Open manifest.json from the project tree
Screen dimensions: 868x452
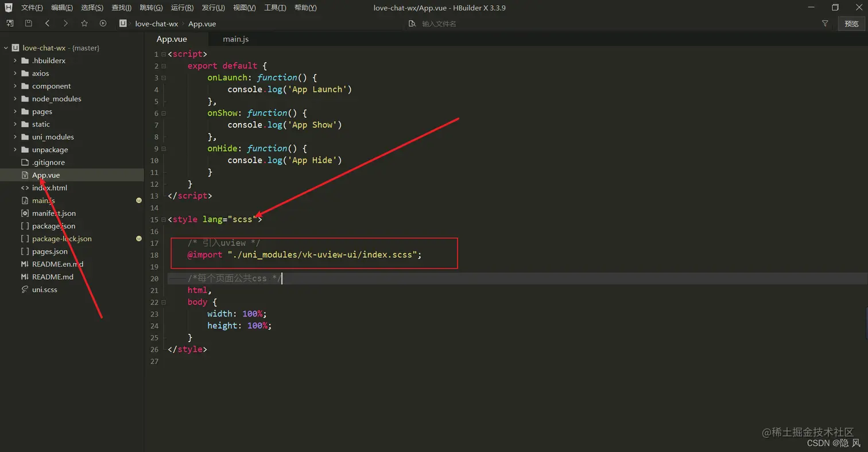[54, 213]
